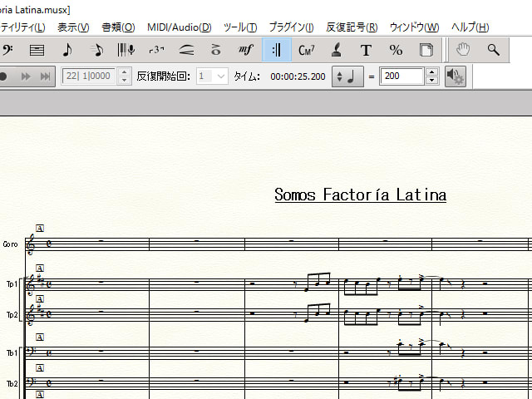This screenshot has height=399, width=532.
Task: Select the HyperScribe keyboard-microphone tool
Action: [x=126, y=50]
